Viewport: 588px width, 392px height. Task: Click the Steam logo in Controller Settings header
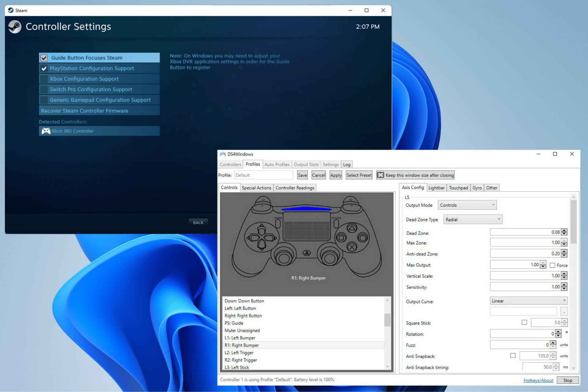coord(15,27)
